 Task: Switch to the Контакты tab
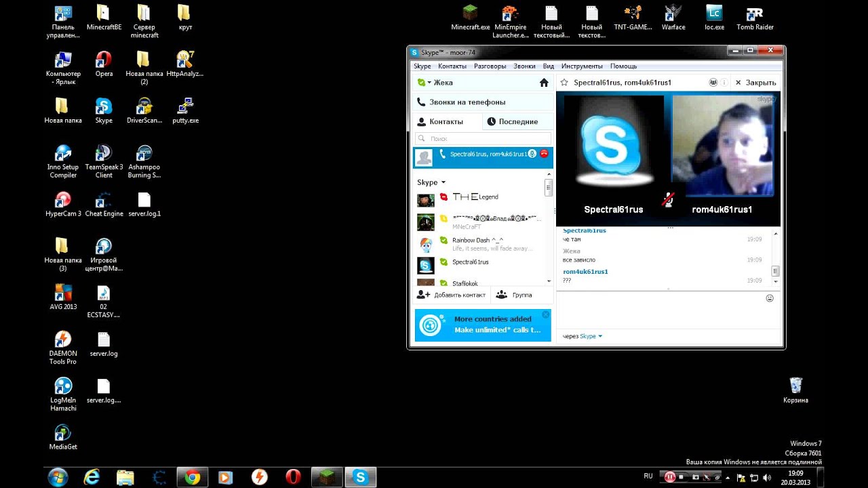coord(448,122)
